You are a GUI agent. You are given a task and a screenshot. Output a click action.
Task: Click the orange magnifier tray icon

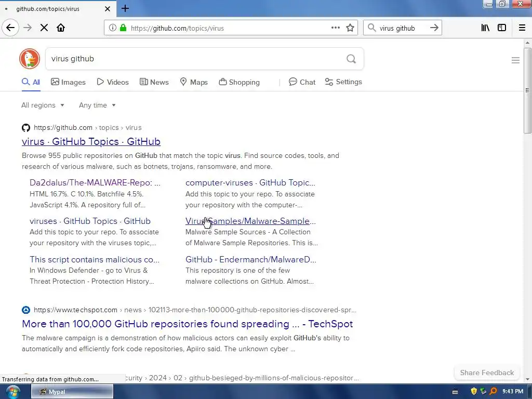click(x=494, y=392)
